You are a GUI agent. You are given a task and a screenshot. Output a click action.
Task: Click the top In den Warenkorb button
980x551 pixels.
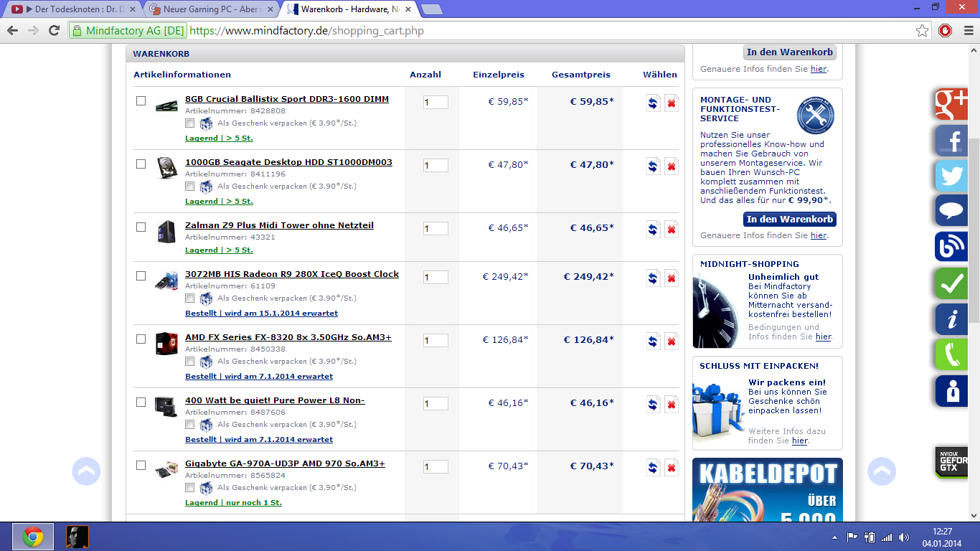click(790, 52)
